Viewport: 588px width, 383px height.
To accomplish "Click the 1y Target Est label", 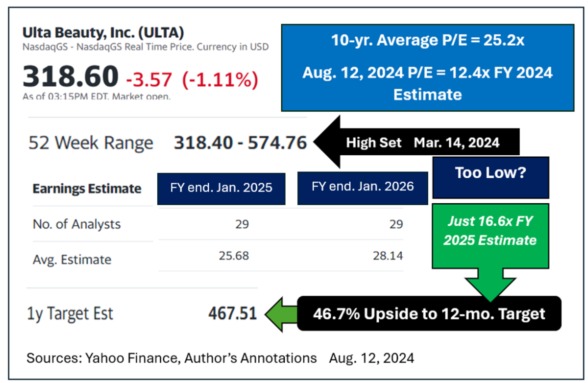I will [x=70, y=313].
